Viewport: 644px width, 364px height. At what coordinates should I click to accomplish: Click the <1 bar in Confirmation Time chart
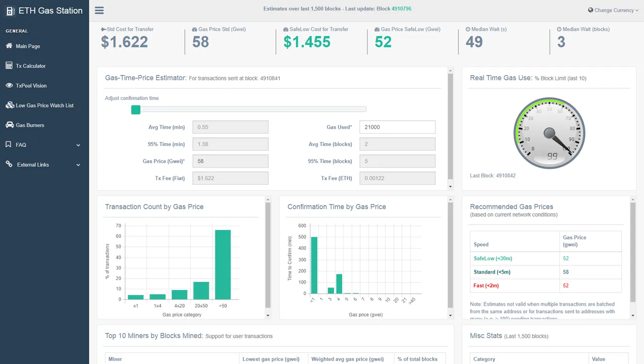(314, 265)
